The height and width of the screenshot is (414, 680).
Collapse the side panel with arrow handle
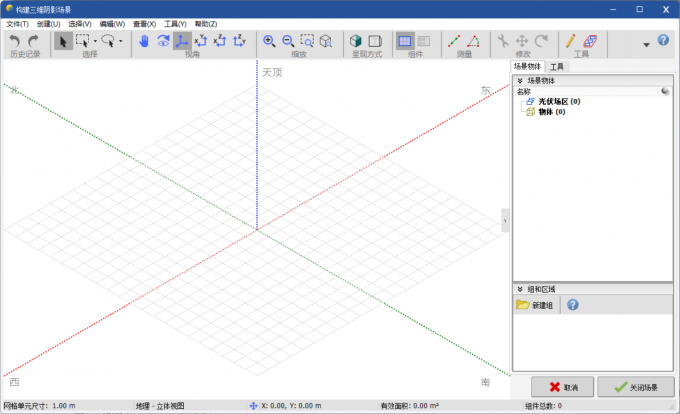(x=505, y=220)
